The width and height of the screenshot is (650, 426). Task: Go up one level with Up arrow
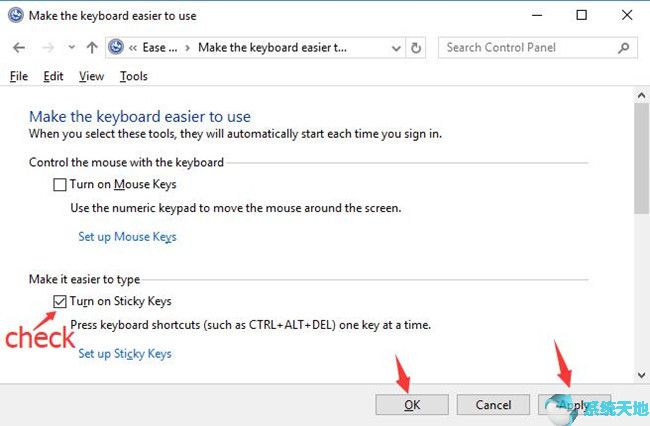92,48
